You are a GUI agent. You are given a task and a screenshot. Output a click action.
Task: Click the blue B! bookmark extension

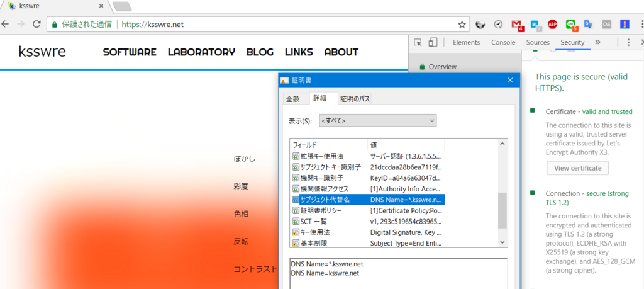(x=536, y=25)
